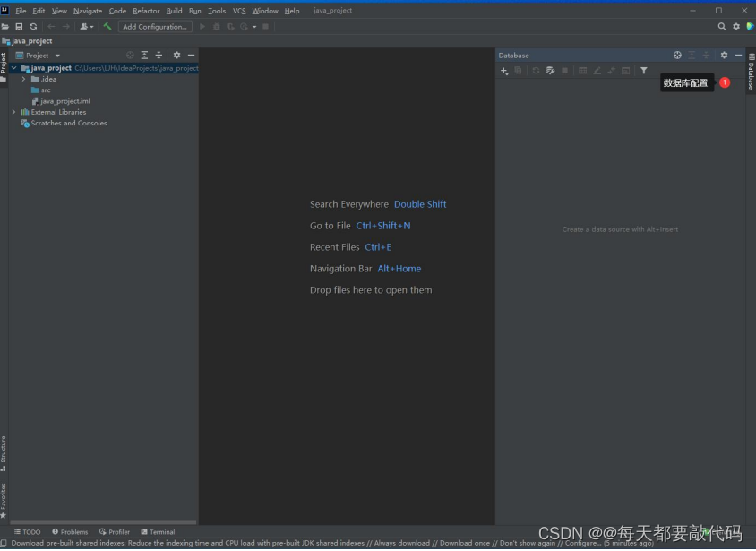Open the Navigate menu
756x551 pixels.
pyautogui.click(x=87, y=11)
